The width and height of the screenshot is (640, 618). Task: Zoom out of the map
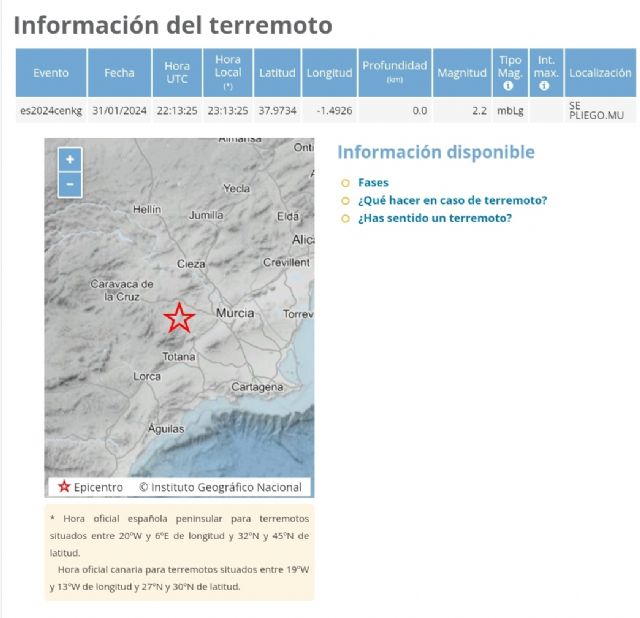[x=70, y=185]
